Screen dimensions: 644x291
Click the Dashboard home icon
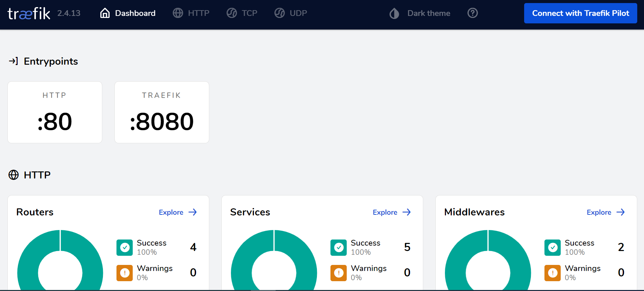tap(105, 13)
